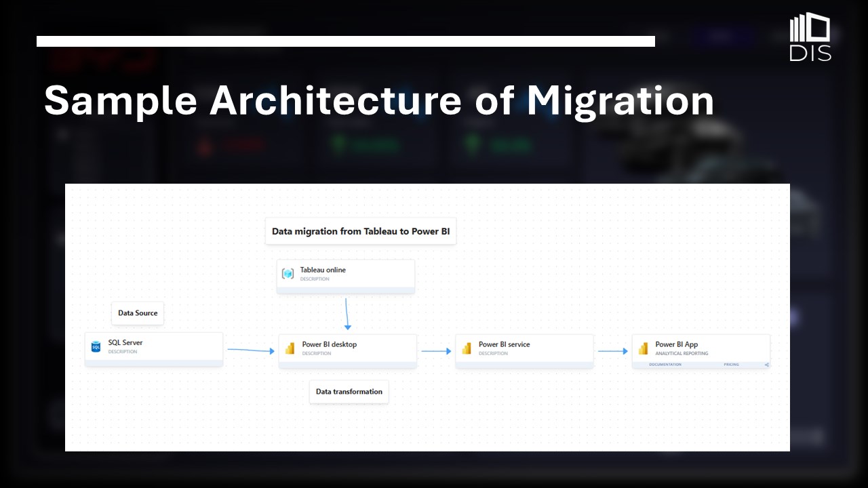Screen dimensions: 868x488
Task: Click the Tableau online node icon
Action: tap(288, 274)
